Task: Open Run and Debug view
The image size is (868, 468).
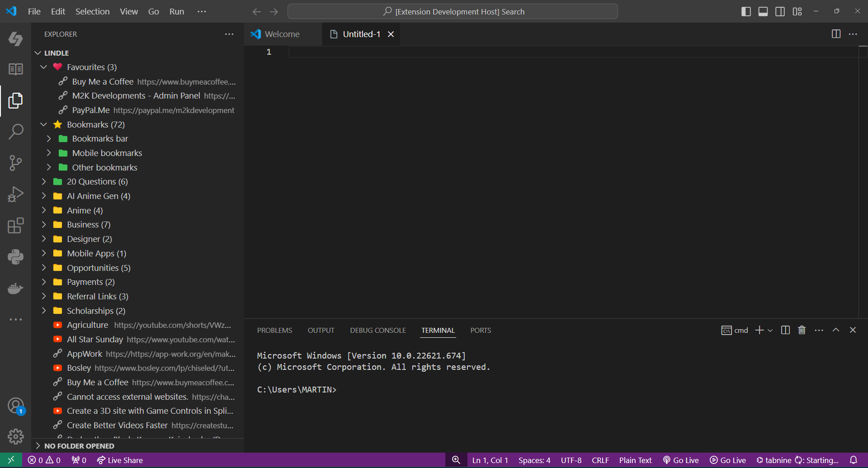Action: (x=15, y=194)
